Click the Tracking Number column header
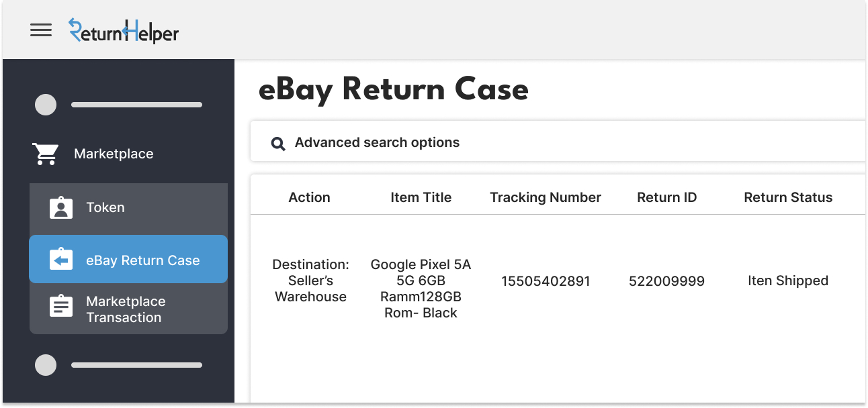Image resolution: width=868 pixels, height=408 pixels. [x=545, y=197]
